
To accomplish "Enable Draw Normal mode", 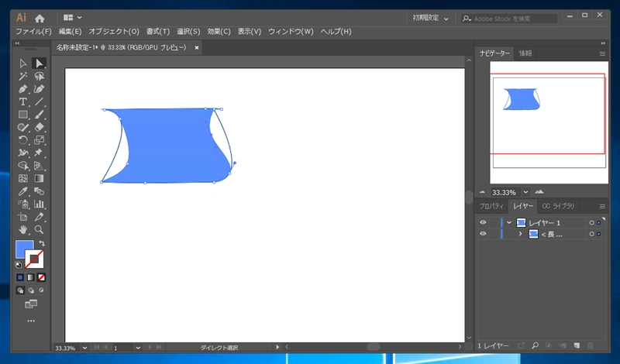I will point(20,290).
